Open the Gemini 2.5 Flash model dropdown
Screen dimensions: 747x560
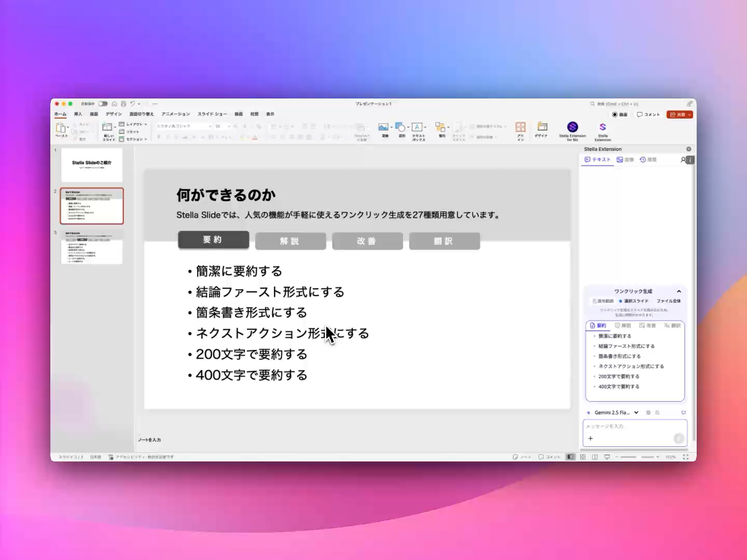pyautogui.click(x=616, y=413)
